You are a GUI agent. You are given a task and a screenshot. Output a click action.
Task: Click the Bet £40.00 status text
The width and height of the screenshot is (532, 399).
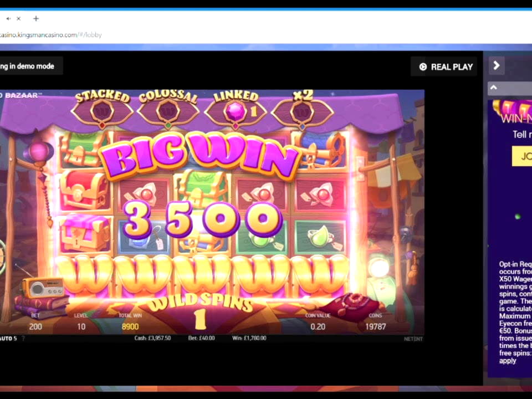[x=202, y=338]
